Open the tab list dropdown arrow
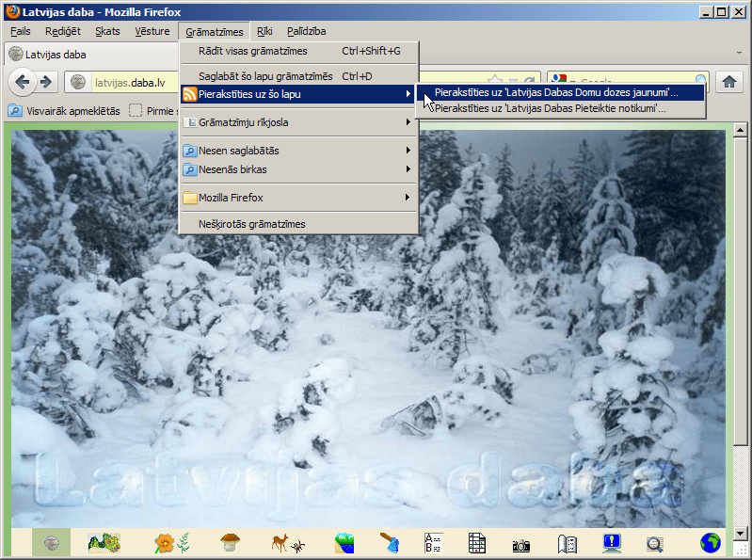Viewport: 752px width, 560px height. pos(739,53)
